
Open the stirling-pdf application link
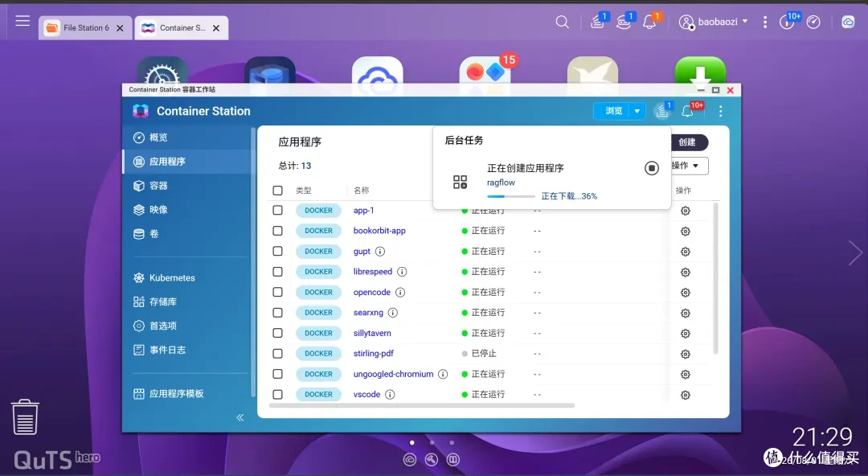(374, 354)
